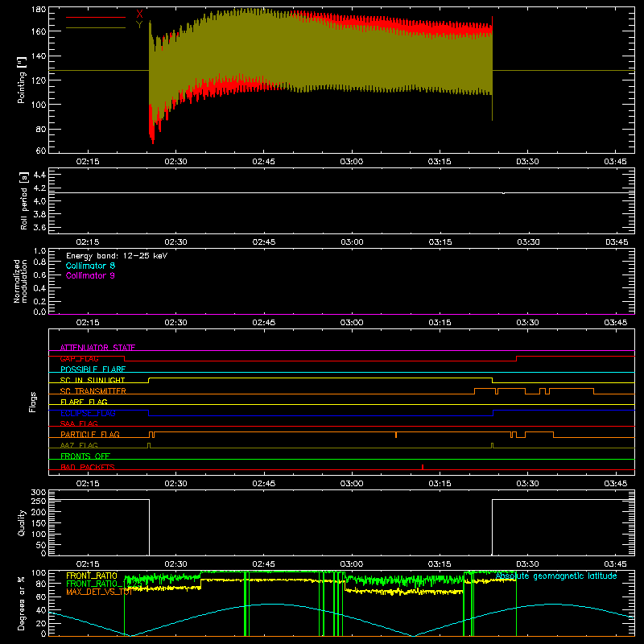This screenshot has width=644, height=644.
Task: Click the '120' tick on Pointing axis
Action: (39, 80)
